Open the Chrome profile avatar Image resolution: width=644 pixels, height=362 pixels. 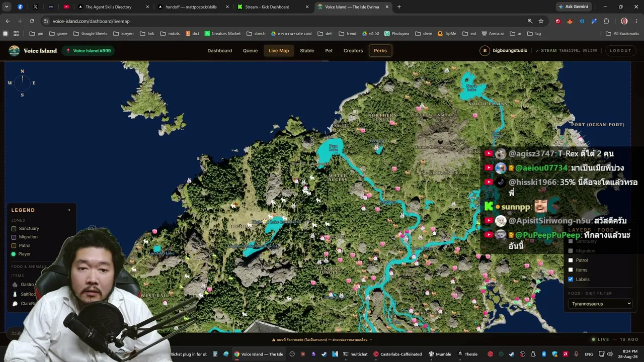click(624, 21)
